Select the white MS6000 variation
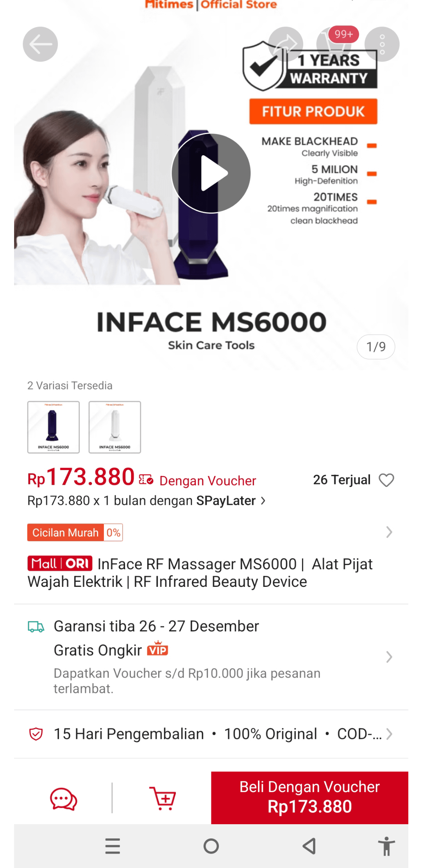 115,427
